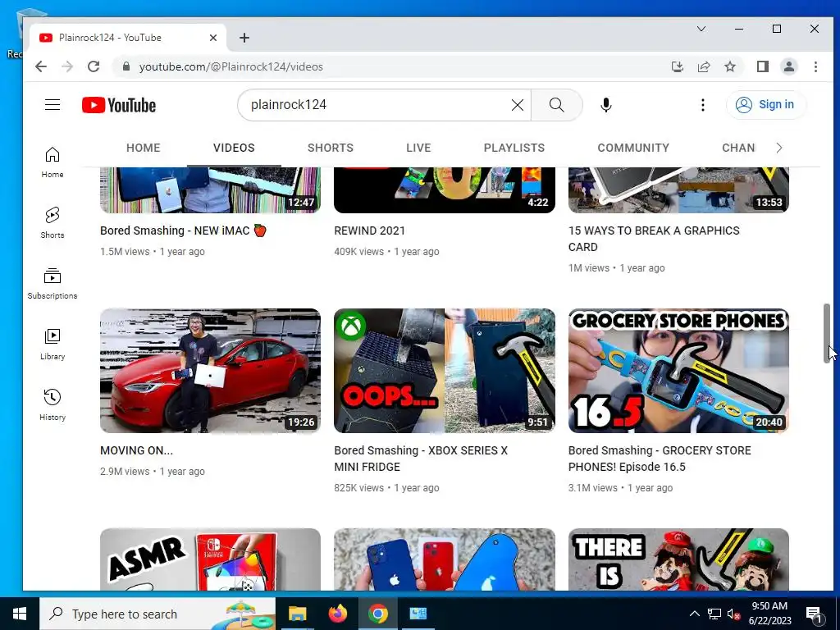
Task: Open the YouTube hamburger guide menu
Action: point(52,104)
